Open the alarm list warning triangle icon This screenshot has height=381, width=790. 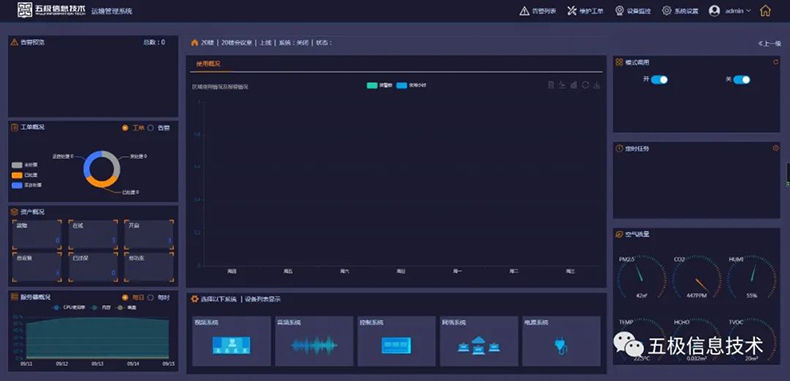click(524, 11)
